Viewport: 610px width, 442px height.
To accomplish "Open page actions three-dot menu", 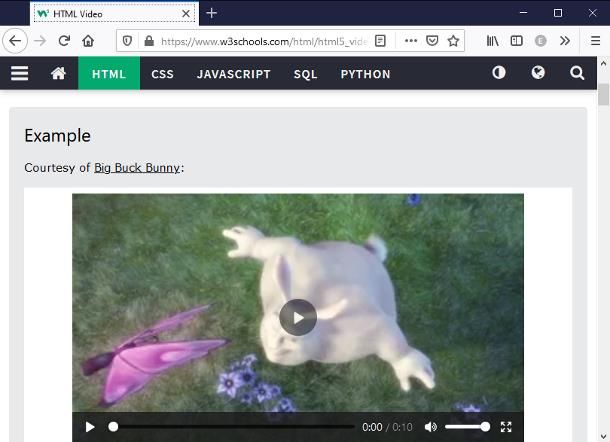I will point(411,40).
